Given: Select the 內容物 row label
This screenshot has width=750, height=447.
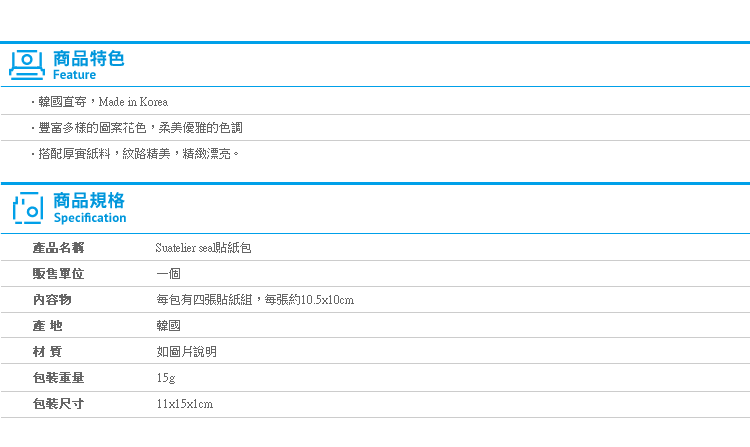Looking at the screenshot, I should [52, 300].
